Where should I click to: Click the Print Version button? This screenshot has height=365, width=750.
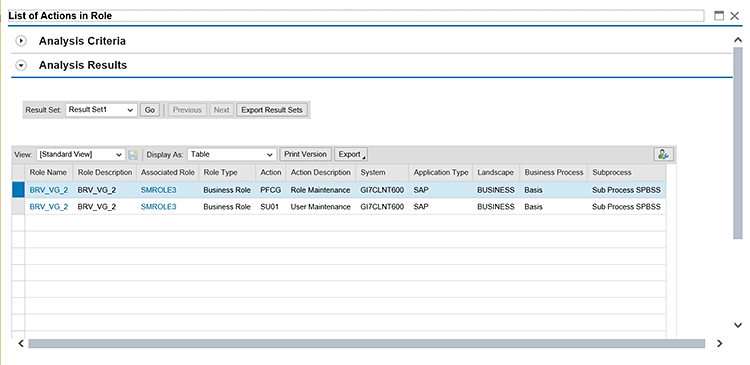pos(305,154)
